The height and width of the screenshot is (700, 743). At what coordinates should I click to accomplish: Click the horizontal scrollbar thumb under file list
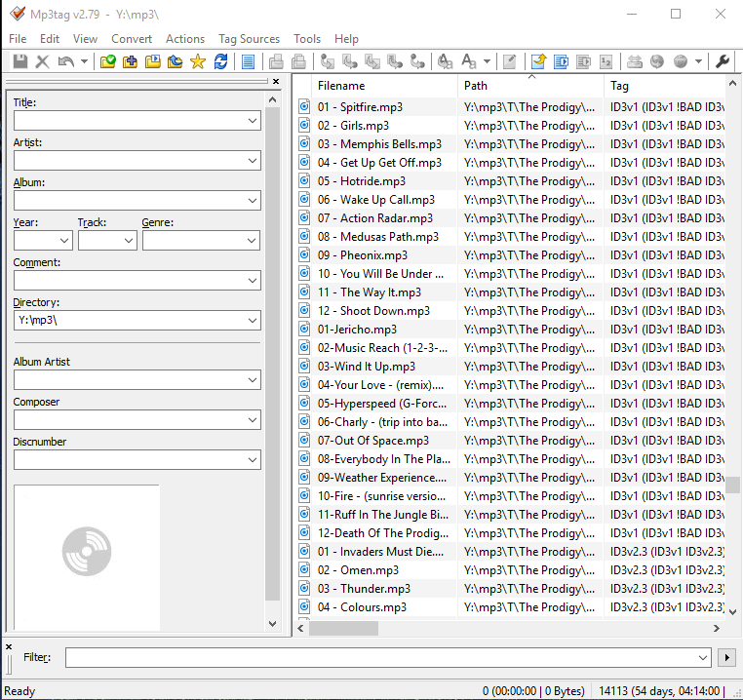[343, 629]
